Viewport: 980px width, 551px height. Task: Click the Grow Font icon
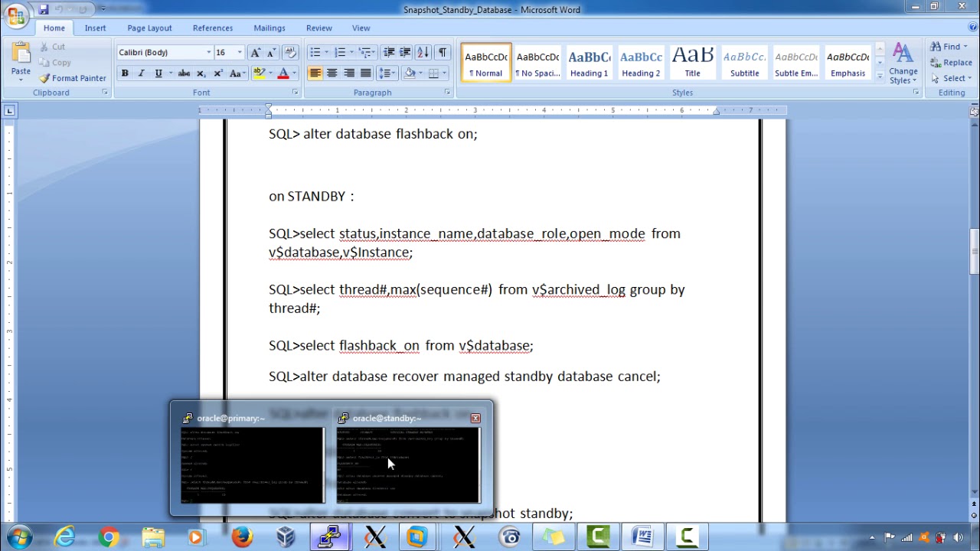click(x=255, y=52)
